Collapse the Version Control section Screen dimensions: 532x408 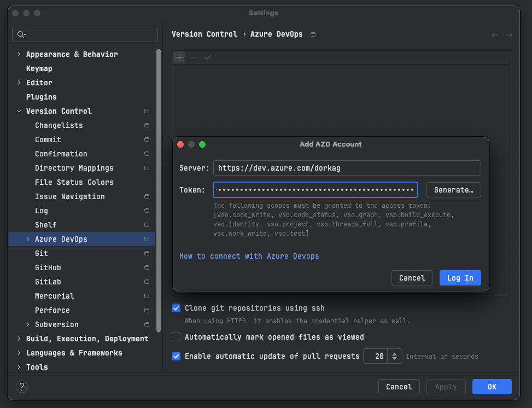(19, 112)
